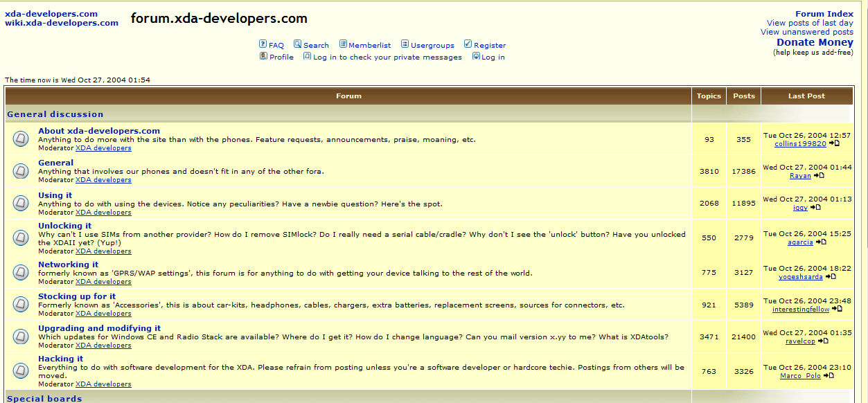Click the Register icon

tap(468, 44)
